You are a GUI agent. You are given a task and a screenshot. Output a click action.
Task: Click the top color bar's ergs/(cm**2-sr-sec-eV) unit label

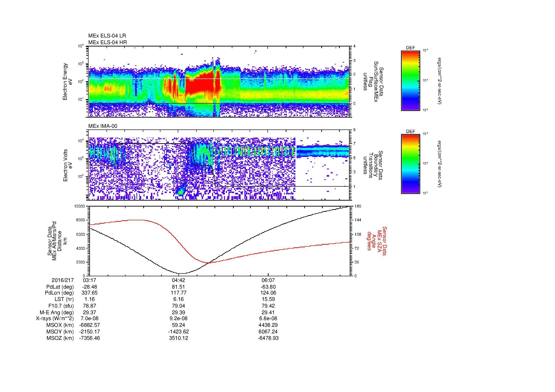coord(439,81)
